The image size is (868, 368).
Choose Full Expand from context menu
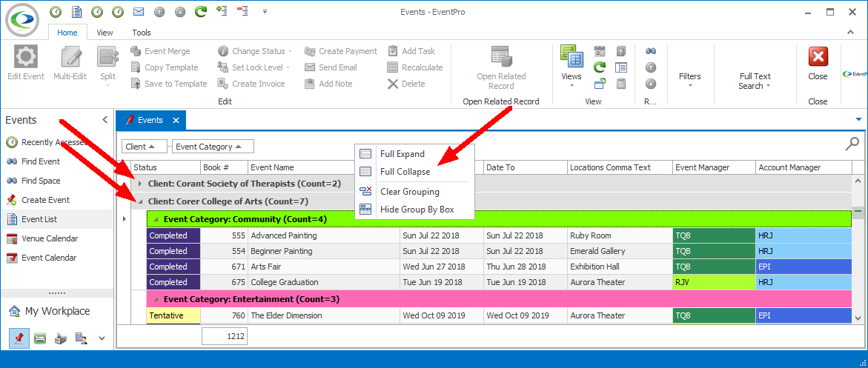pyautogui.click(x=414, y=154)
